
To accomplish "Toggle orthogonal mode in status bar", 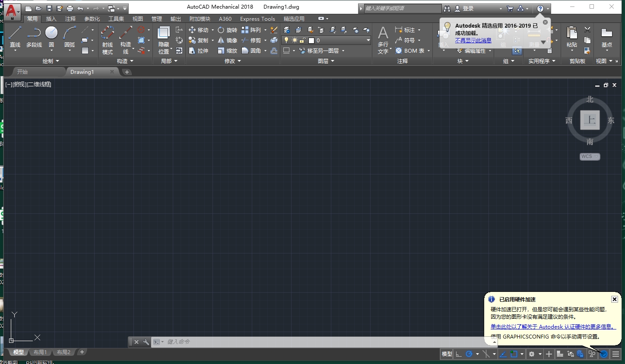I will pyautogui.click(x=459, y=354).
